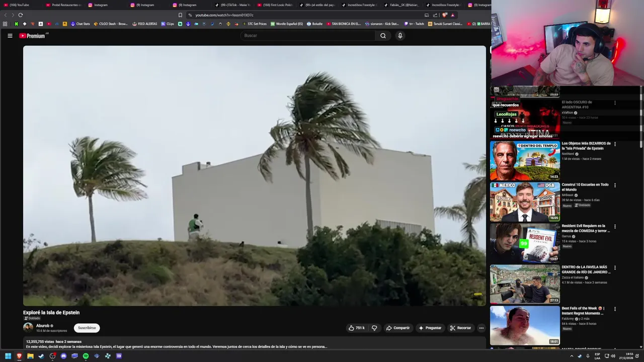Open the Windows Start menu

8,356
